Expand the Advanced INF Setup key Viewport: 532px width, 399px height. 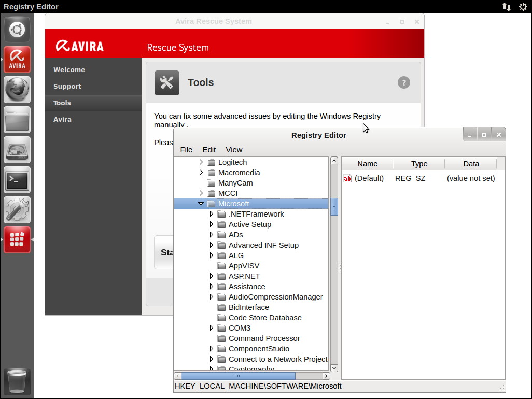pos(212,245)
